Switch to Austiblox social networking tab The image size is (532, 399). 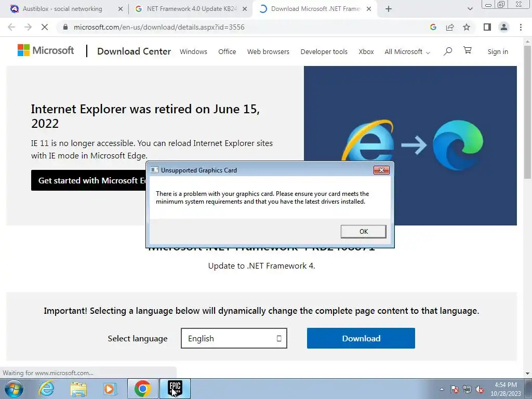[62, 9]
